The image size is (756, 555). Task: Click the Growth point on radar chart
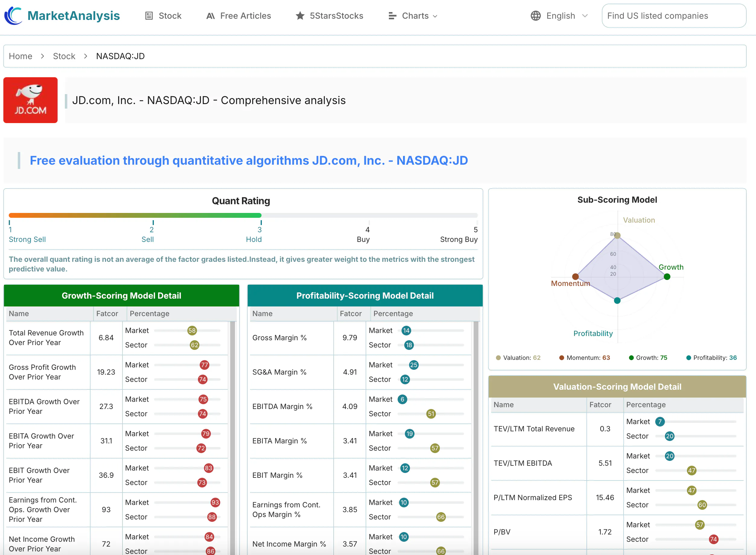pyautogui.click(x=667, y=277)
